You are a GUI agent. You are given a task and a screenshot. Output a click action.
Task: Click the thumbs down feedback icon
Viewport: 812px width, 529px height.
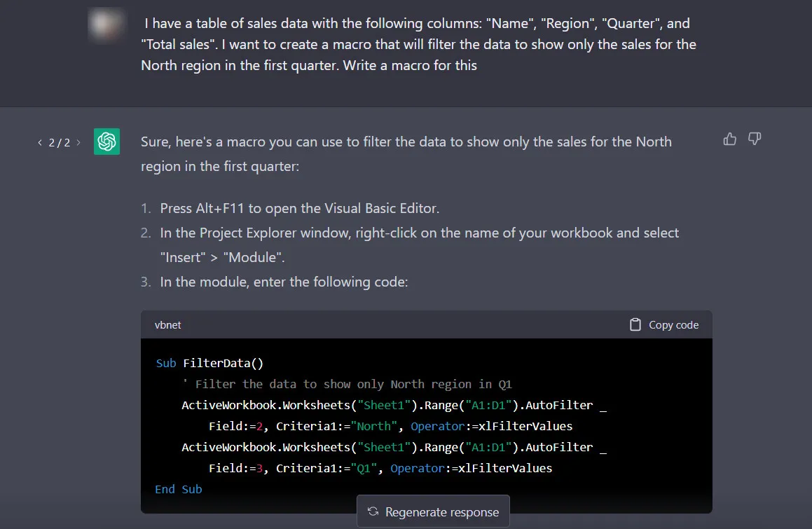[x=755, y=139]
